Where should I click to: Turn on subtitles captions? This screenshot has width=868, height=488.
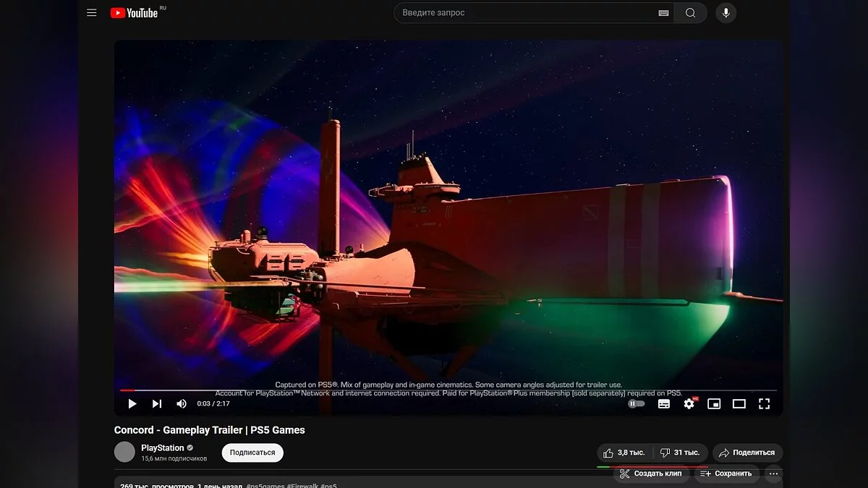tap(664, 403)
